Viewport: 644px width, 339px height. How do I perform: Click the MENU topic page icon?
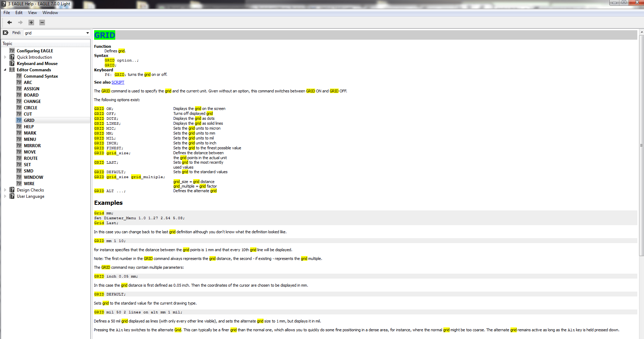[19, 139]
